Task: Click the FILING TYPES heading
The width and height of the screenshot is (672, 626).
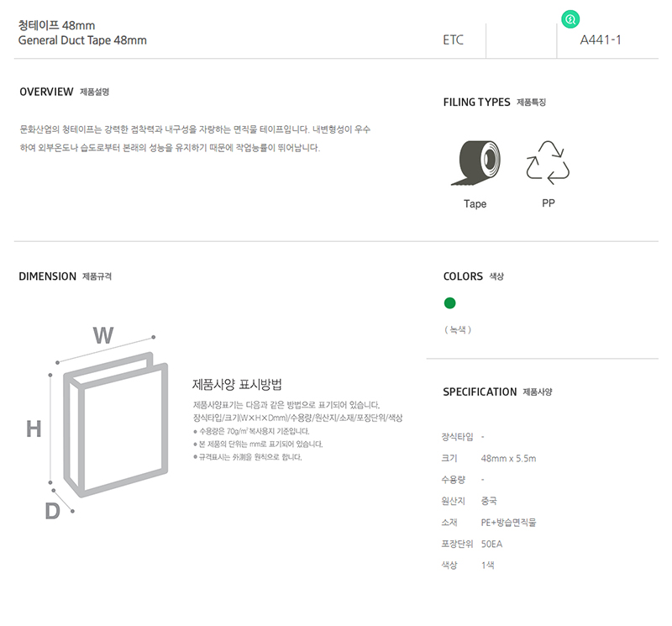Action: [476, 102]
